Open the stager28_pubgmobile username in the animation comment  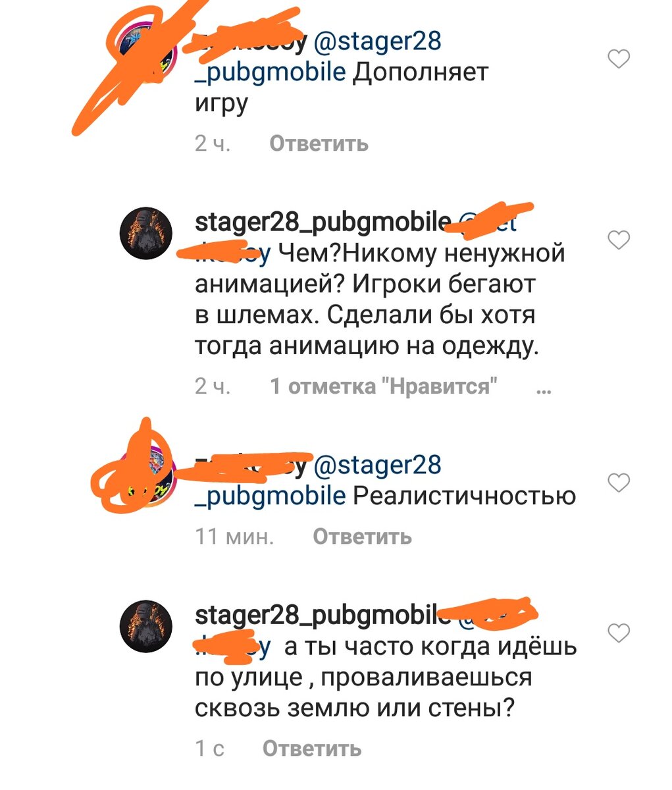click(x=323, y=224)
